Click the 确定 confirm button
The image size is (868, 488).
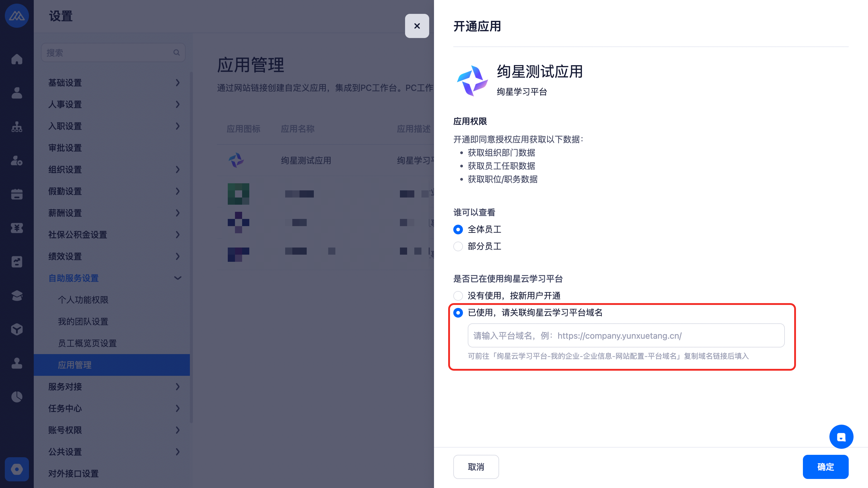click(826, 467)
